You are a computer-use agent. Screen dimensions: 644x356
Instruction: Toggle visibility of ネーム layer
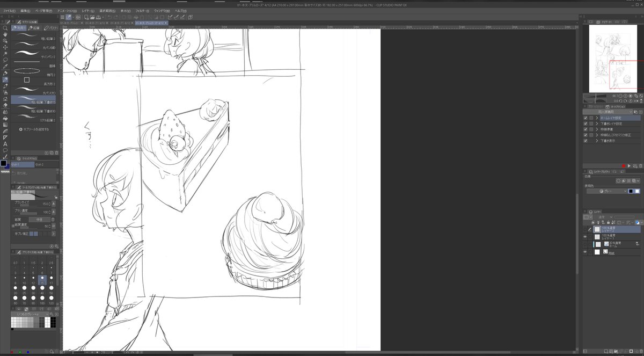(586, 244)
